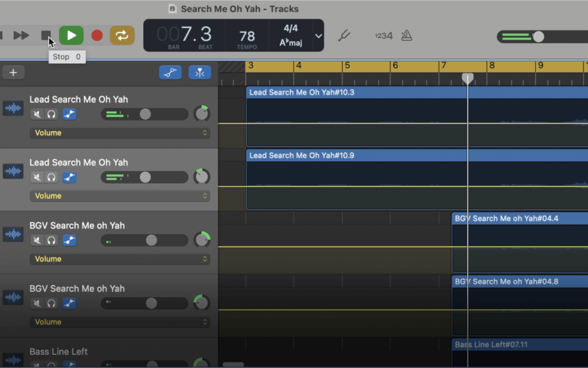Toggle the Show Automation button in header
This screenshot has height=368, width=588.
point(170,73)
